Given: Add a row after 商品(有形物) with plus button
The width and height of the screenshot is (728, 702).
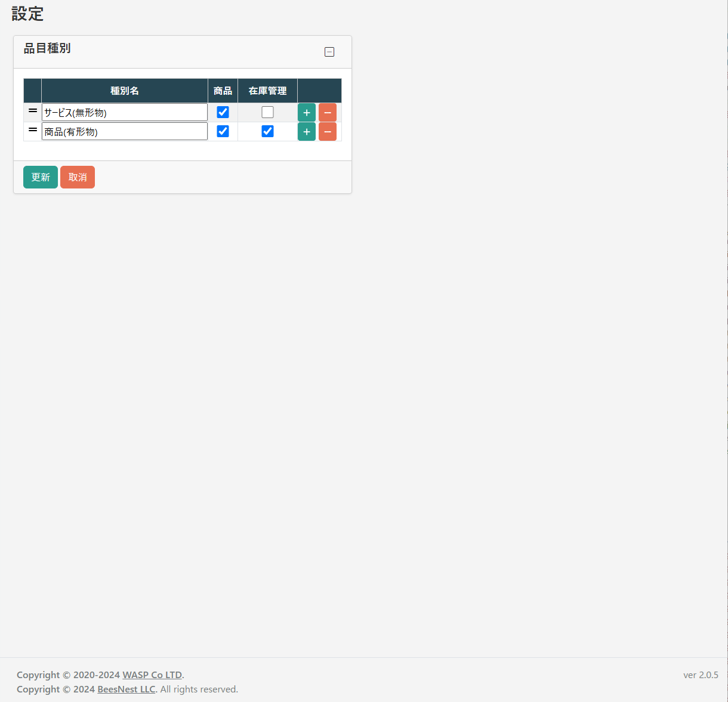Looking at the screenshot, I should pos(306,132).
